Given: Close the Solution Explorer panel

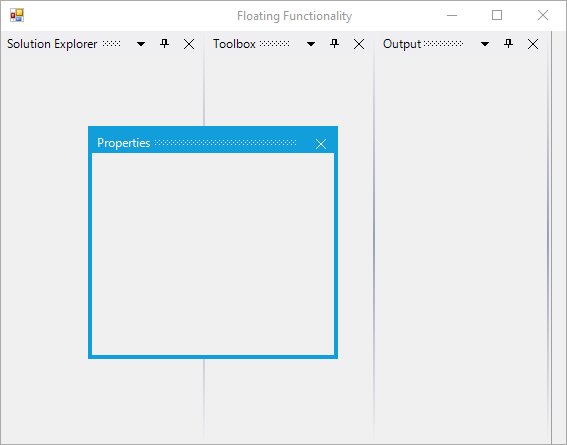Looking at the screenshot, I should tap(189, 44).
